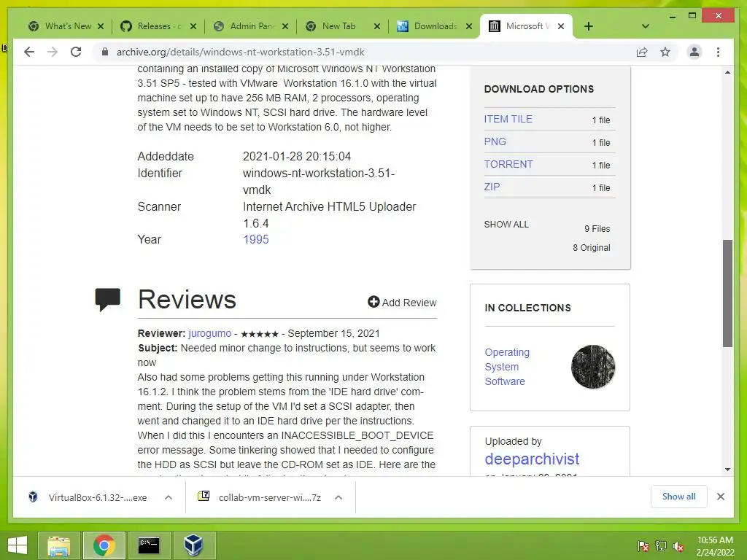Download the ZIP file
Image resolution: width=747 pixels, height=560 pixels.
coord(492,187)
